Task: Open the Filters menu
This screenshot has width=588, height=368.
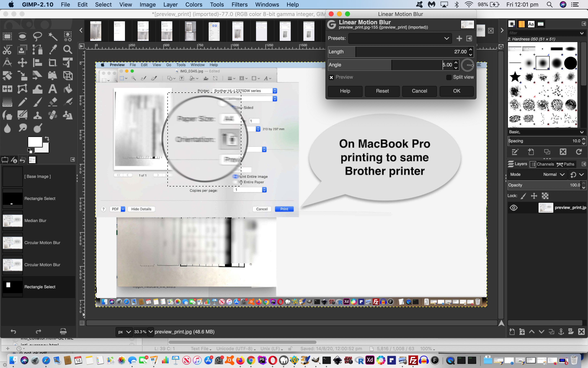Action: click(x=239, y=5)
